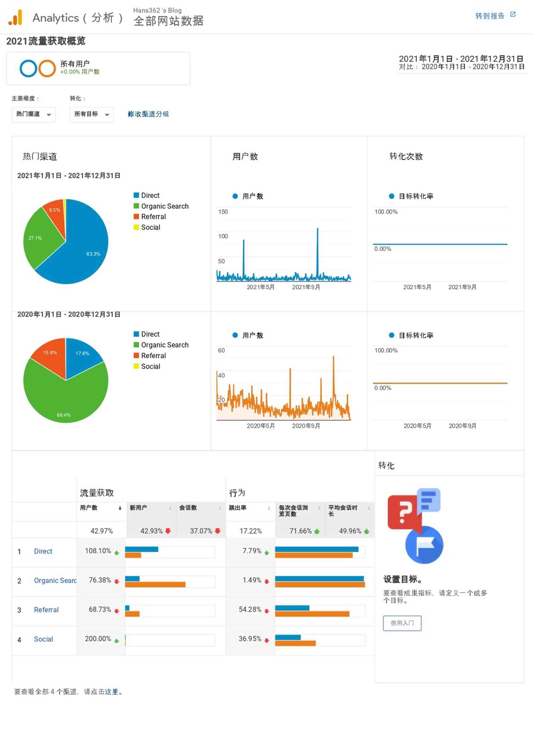Click the 全部网站数据 view title
Screen dimensions: 534x756
[x=169, y=21]
